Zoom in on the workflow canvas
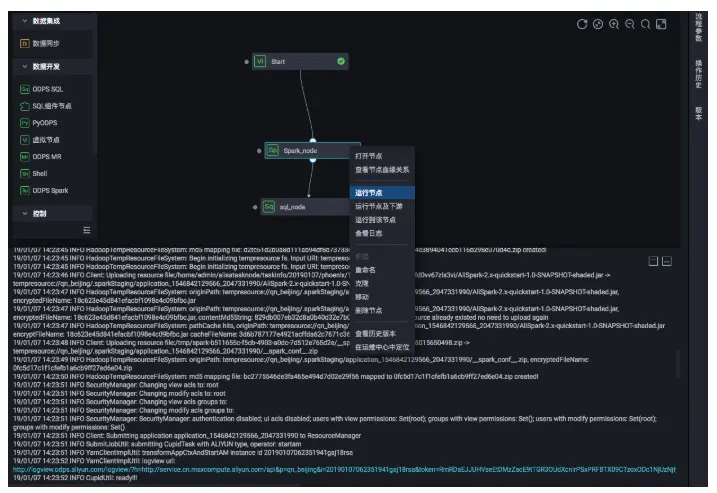717x493 pixels. tap(614, 24)
